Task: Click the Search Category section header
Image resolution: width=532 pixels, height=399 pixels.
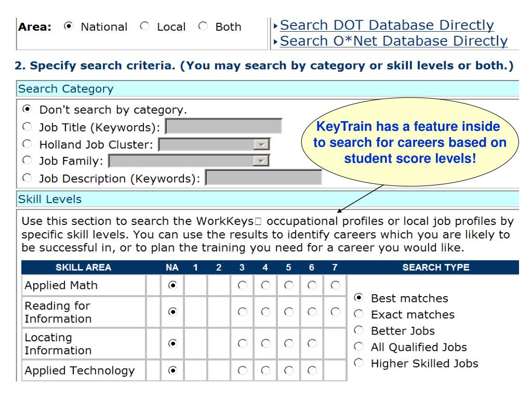Action: point(268,89)
